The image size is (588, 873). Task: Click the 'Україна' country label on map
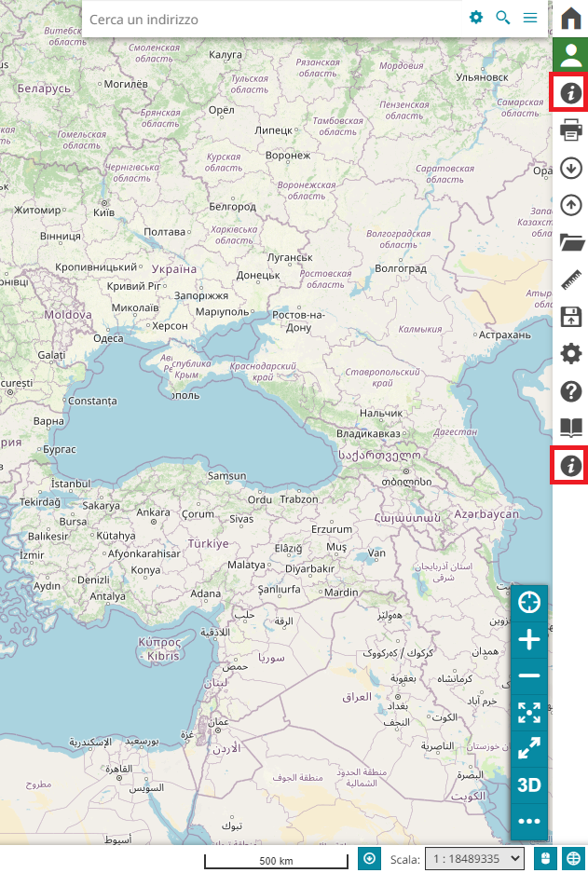coord(174,269)
